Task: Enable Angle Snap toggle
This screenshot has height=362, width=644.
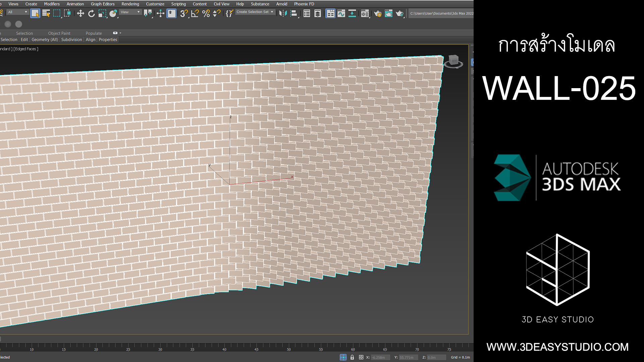Action: tap(195, 13)
